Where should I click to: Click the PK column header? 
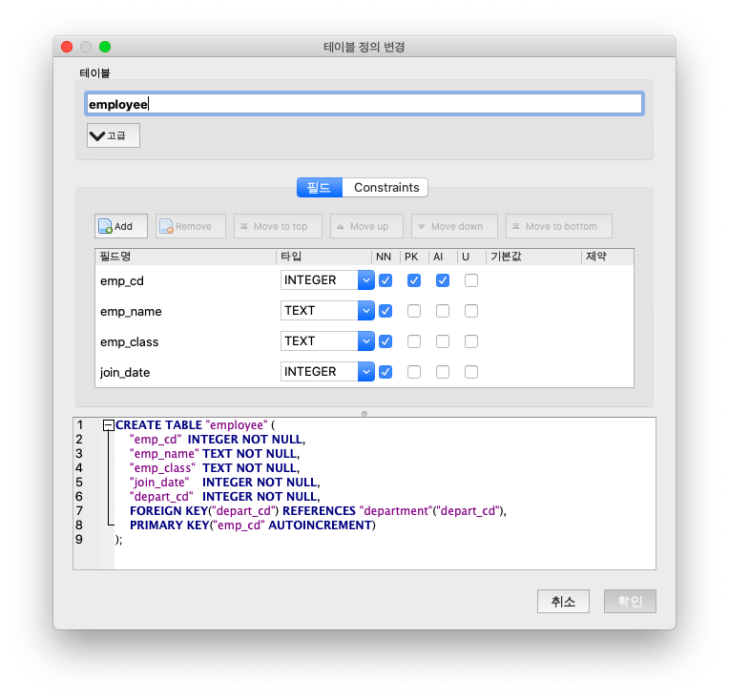point(414,257)
